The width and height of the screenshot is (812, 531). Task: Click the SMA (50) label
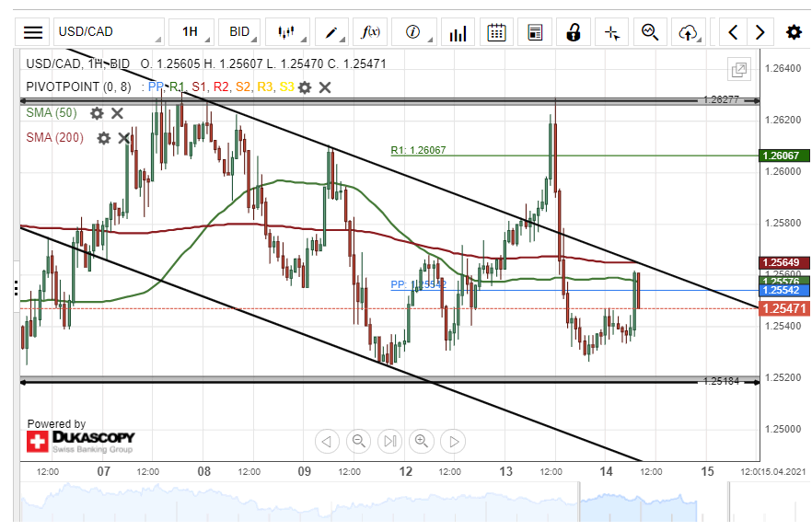(52, 113)
